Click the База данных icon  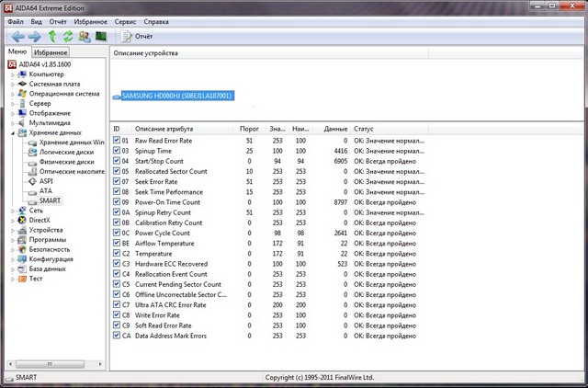[22, 269]
